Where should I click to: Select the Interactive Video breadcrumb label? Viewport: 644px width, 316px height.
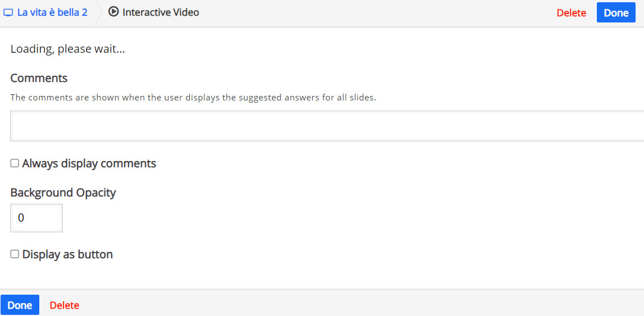click(x=161, y=12)
